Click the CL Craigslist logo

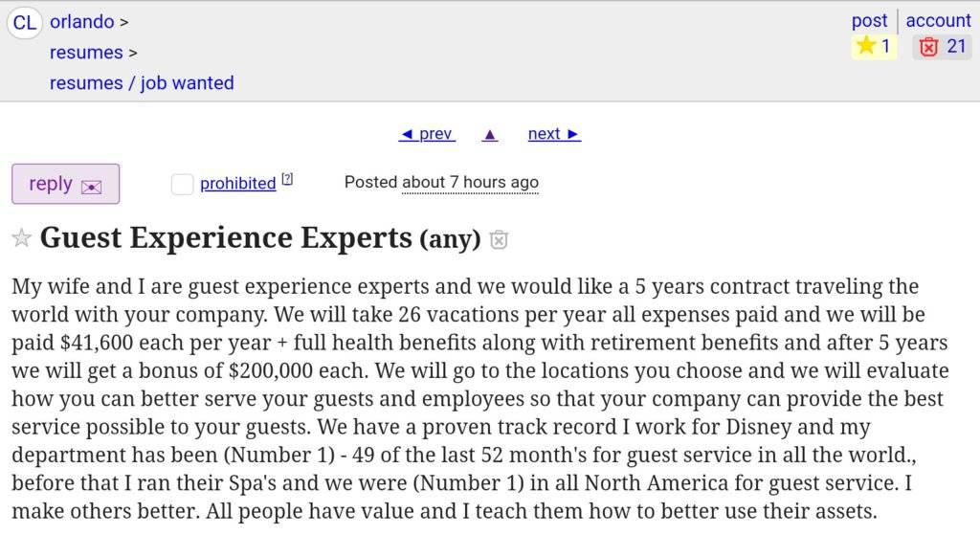(x=25, y=22)
